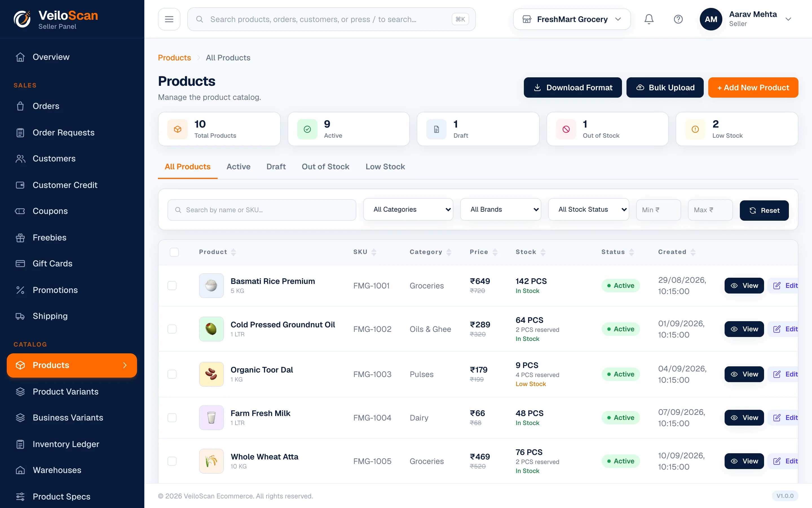The width and height of the screenshot is (812, 508).
Task: Click the Max price input
Action: pyautogui.click(x=710, y=210)
